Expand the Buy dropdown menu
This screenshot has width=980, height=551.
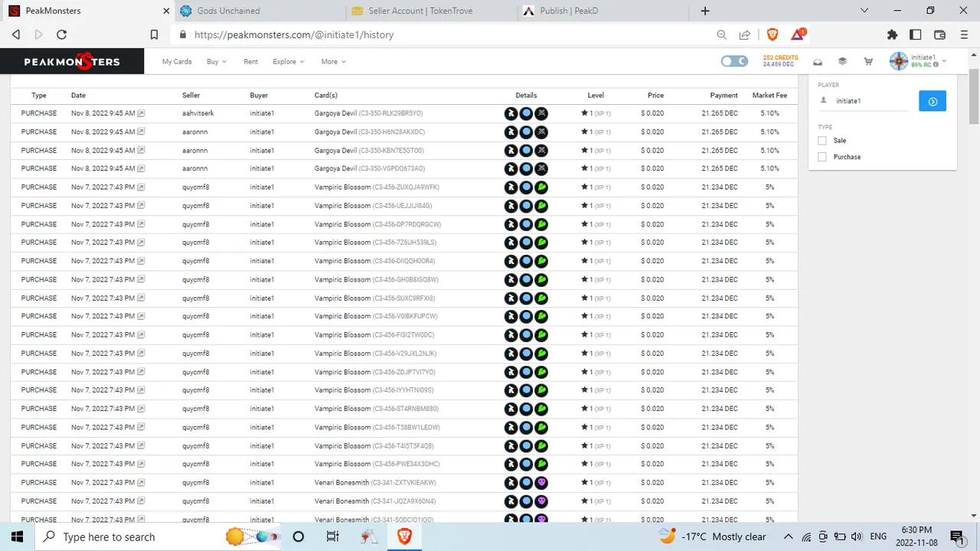coord(217,62)
